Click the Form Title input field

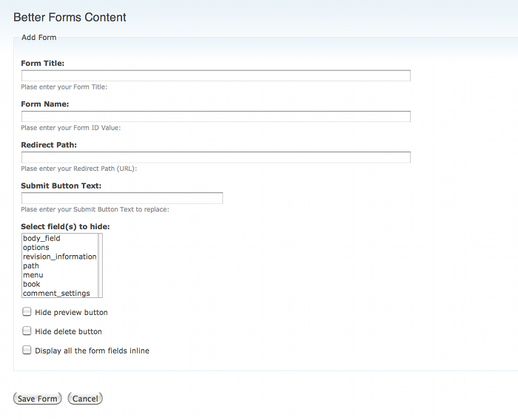pyautogui.click(x=215, y=75)
